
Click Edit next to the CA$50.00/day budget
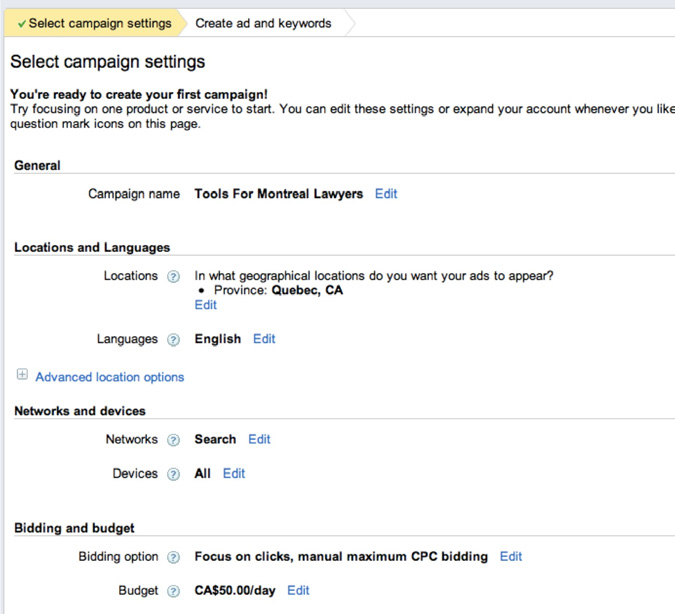click(x=298, y=591)
